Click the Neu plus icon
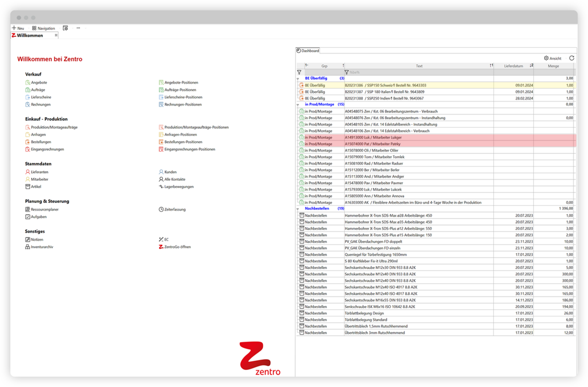 [14, 28]
